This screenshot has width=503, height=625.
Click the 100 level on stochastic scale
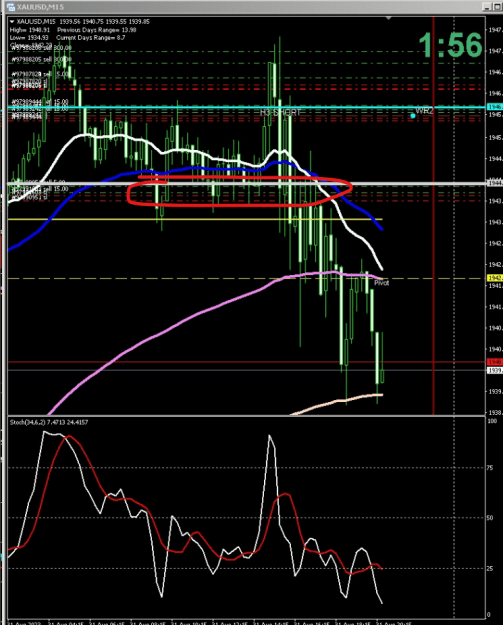coord(493,421)
